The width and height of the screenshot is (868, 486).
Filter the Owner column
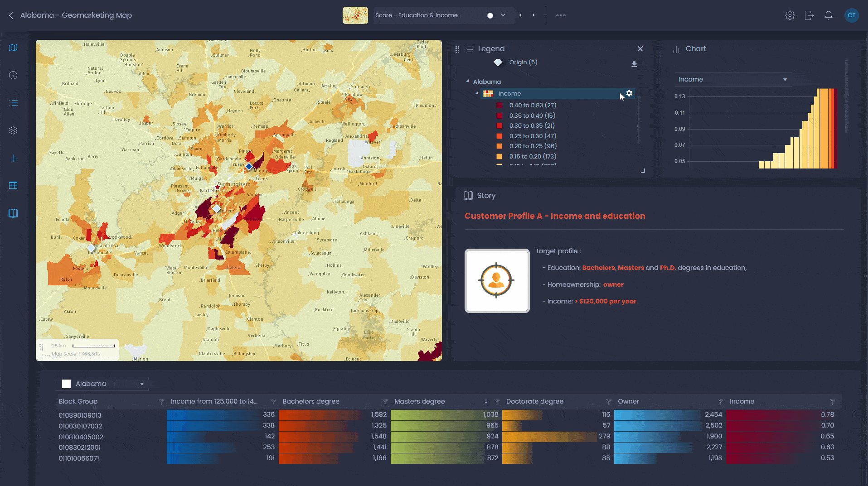tap(721, 402)
